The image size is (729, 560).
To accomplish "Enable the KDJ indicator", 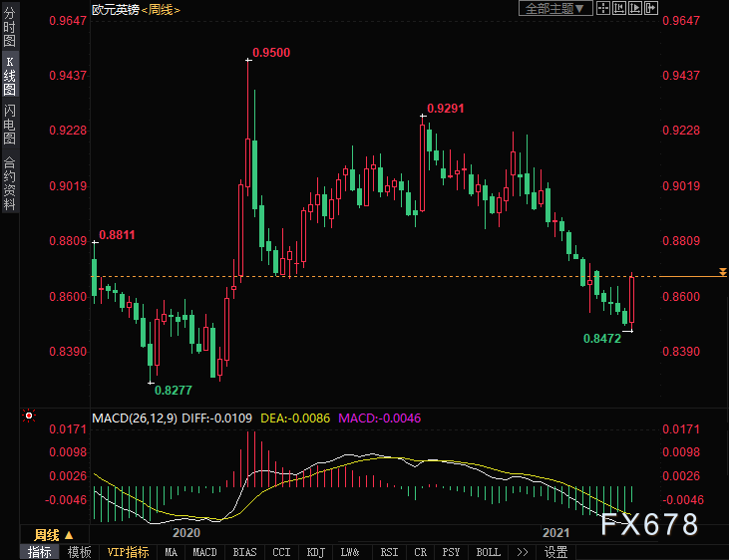I will tap(315, 552).
